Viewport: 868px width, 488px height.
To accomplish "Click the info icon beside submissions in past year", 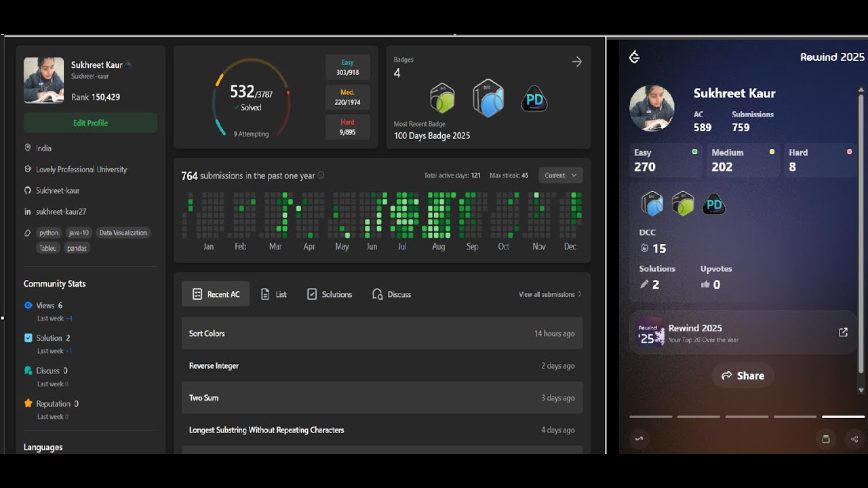I will click(x=321, y=176).
